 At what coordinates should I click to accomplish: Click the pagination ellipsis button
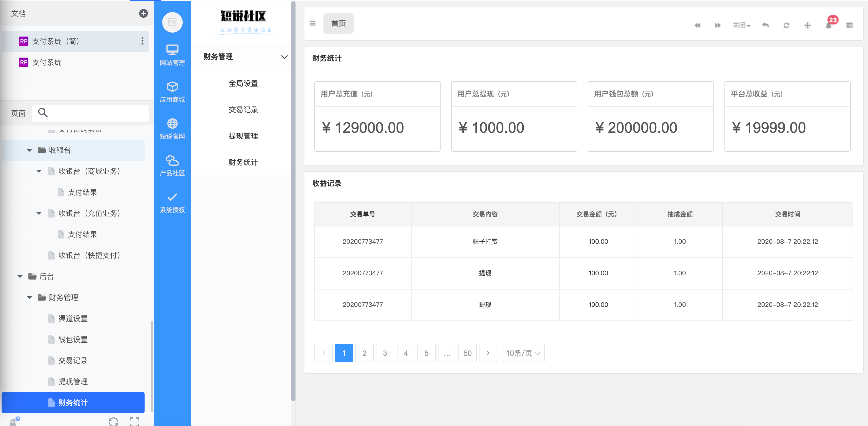[x=447, y=353]
